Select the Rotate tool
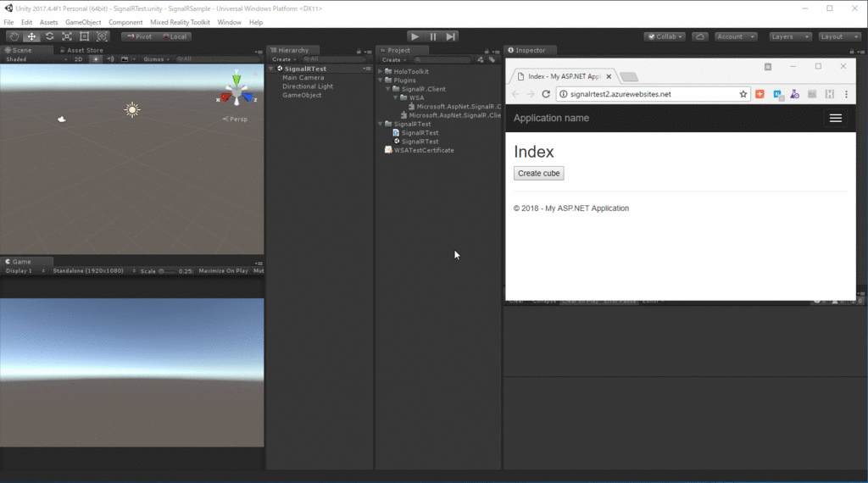 point(49,36)
